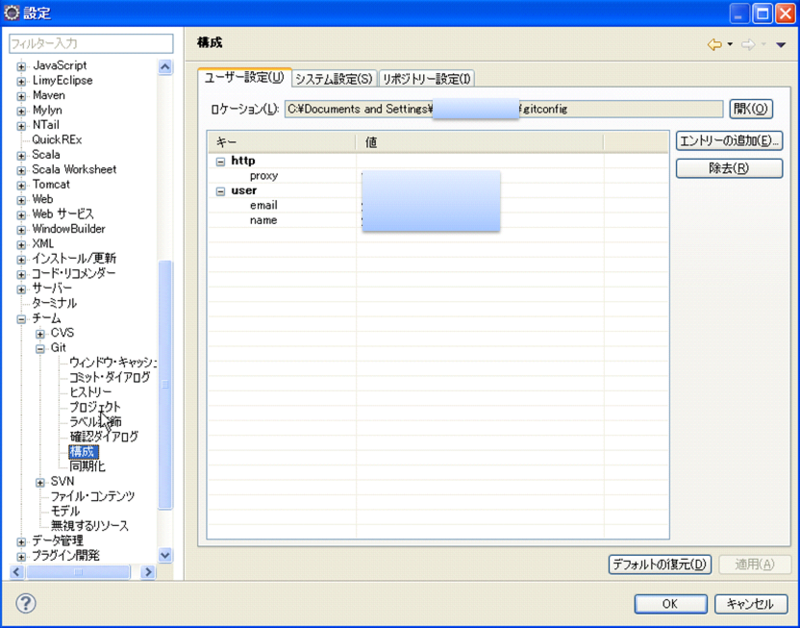Click the dropdown arrow beside the back arrow
This screenshot has height=628, width=800.
pos(730,44)
